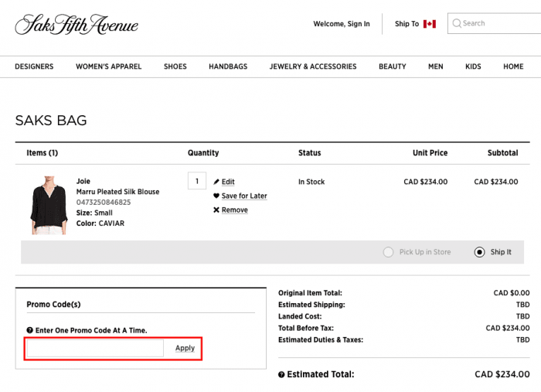Open the Handbags menu
The height and width of the screenshot is (392, 541).
[x=228, y=66]
